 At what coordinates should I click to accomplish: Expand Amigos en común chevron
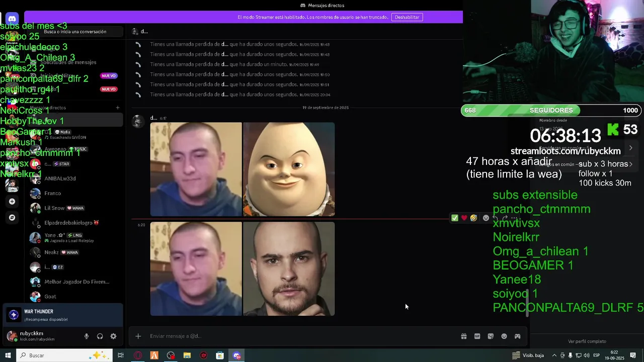point(631,164)
